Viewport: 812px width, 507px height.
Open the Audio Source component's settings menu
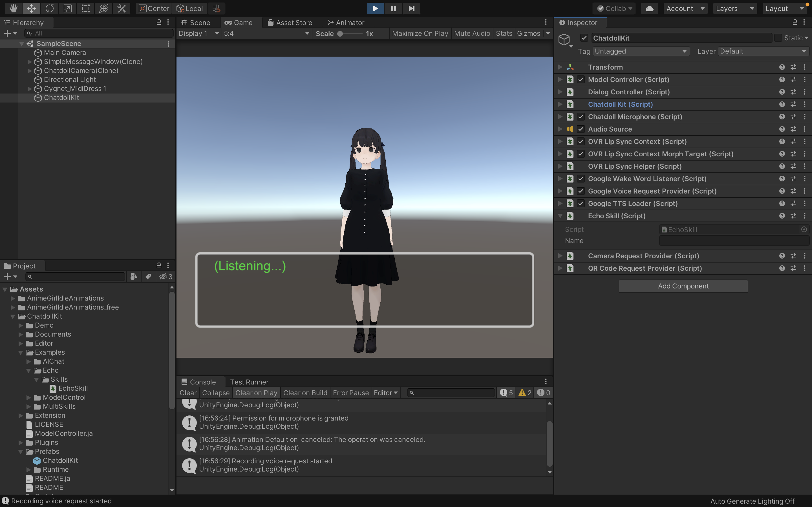pyautogui.click(x=805, y=129)
